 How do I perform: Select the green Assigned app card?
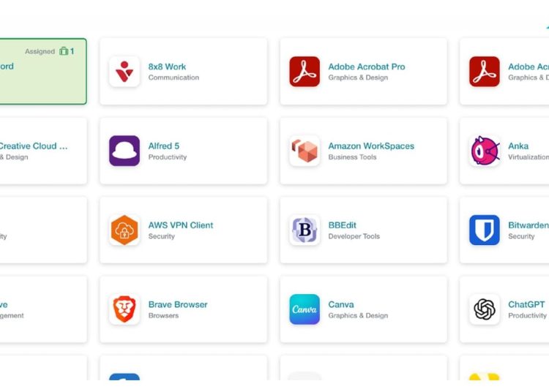tap(43, 72)
